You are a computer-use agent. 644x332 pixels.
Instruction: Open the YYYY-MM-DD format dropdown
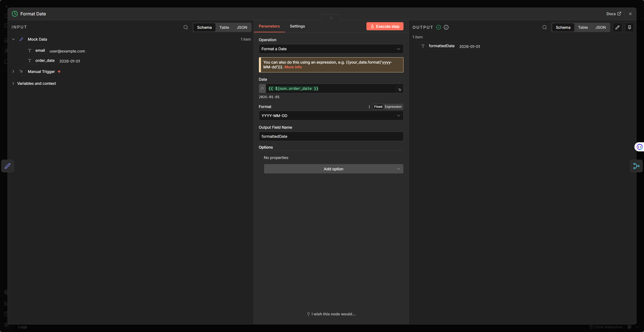tap(331, 116)
